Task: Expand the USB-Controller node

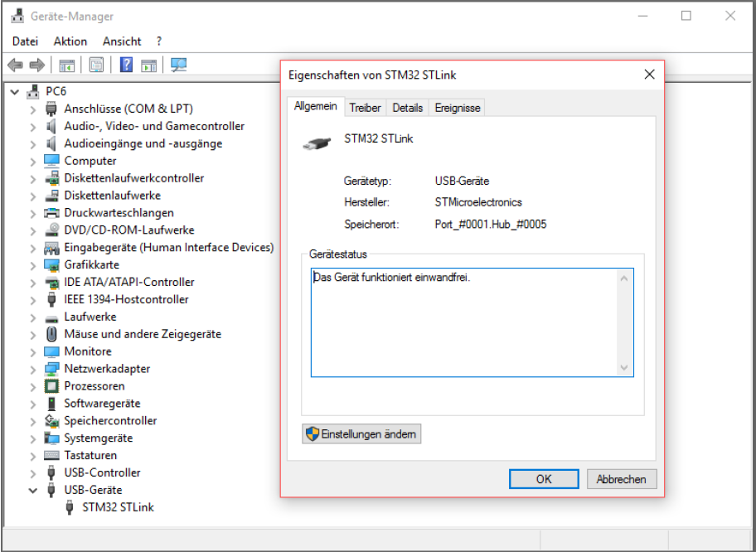Action: click(x=33, y=474)
